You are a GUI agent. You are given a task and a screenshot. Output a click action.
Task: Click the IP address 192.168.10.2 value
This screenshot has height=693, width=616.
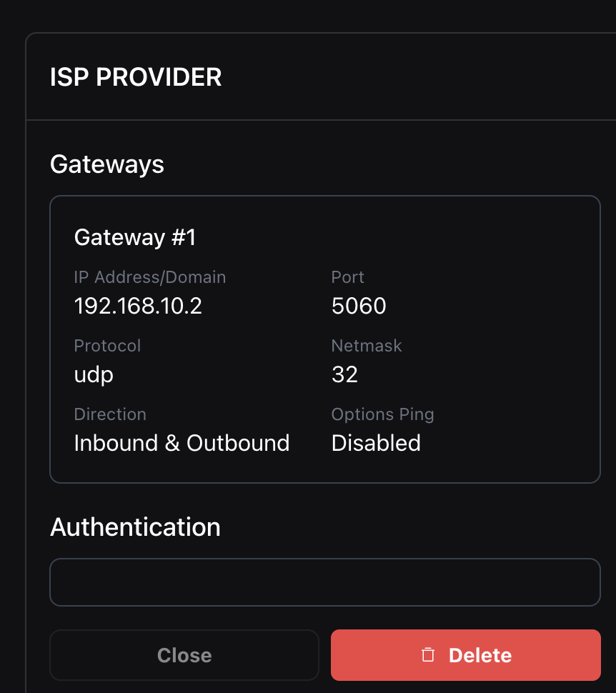(x=138, y=306)
